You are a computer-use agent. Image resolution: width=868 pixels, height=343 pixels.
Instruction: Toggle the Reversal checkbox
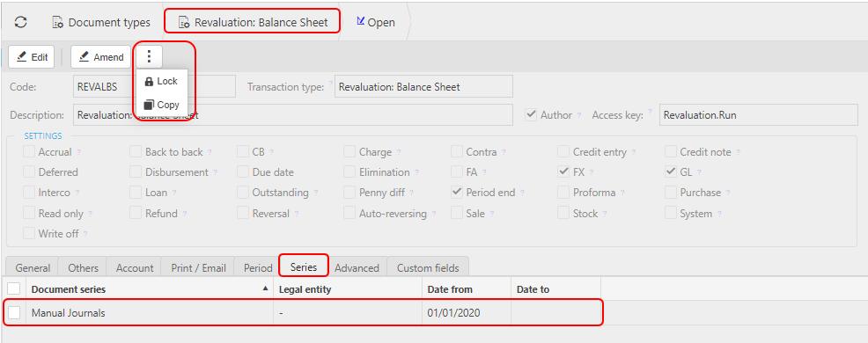coord(243,213)
